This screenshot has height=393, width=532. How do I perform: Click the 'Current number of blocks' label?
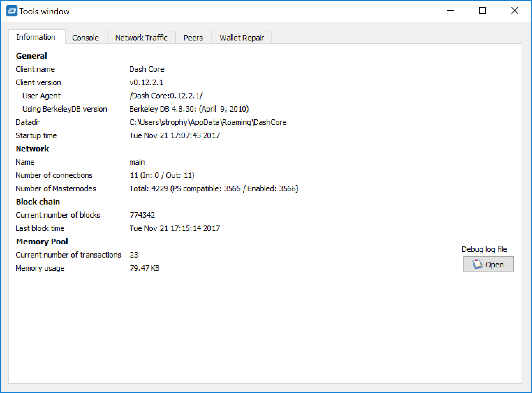(58, 215)
